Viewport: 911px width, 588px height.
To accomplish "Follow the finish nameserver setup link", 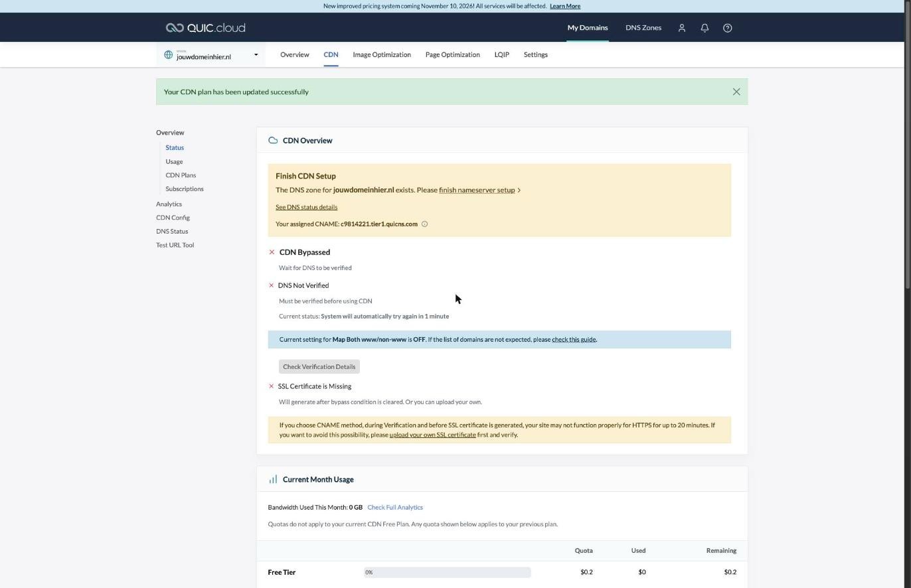I will [477, 190].
